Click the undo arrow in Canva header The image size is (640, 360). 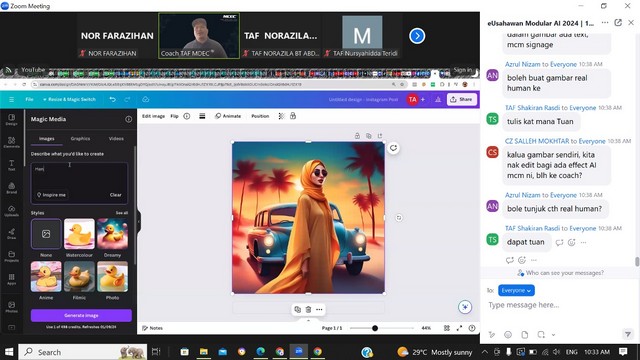point(113,100)
